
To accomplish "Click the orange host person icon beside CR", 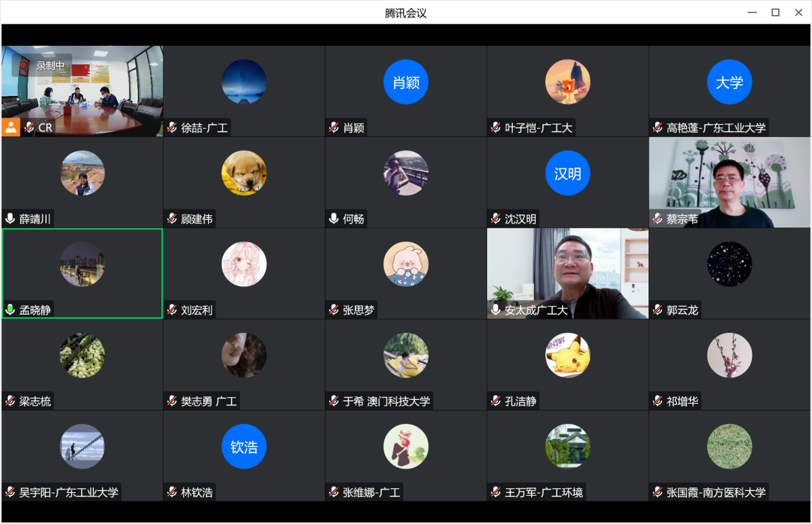I will click(11, 128).
